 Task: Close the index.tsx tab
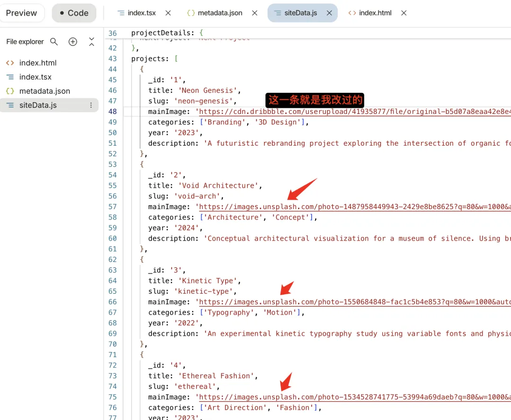click(x=168, y=13)
